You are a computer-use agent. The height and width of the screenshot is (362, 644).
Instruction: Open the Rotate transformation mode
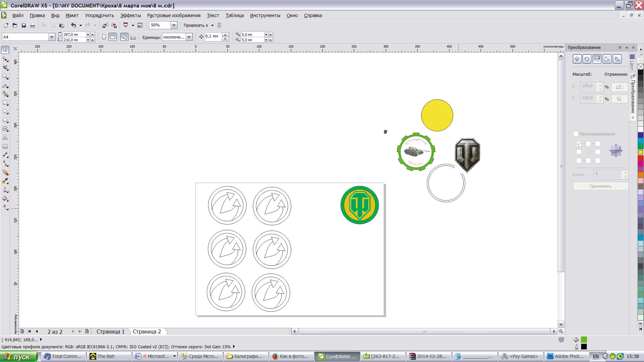coord(587,59)
